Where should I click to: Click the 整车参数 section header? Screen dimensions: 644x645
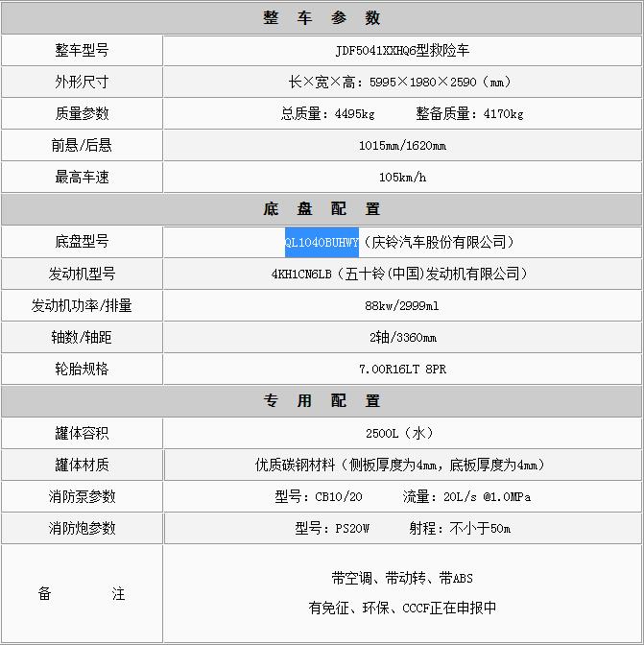322,18
